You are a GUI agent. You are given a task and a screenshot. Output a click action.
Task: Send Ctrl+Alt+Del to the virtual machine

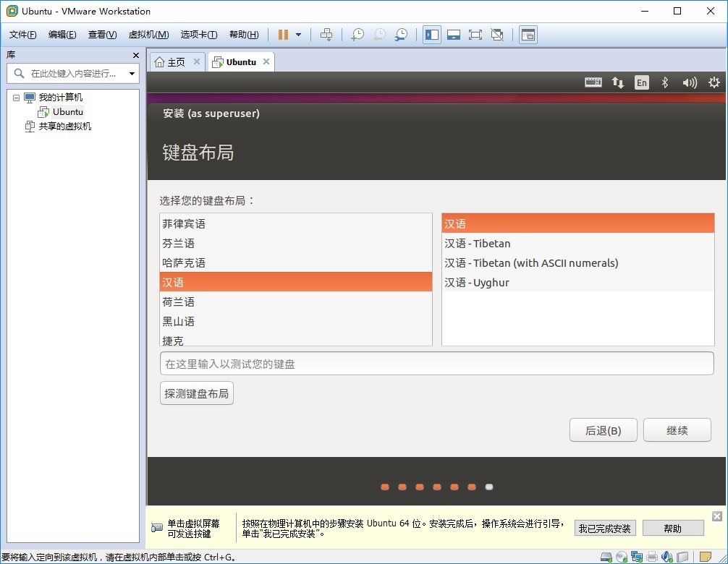tap(326, 35)
